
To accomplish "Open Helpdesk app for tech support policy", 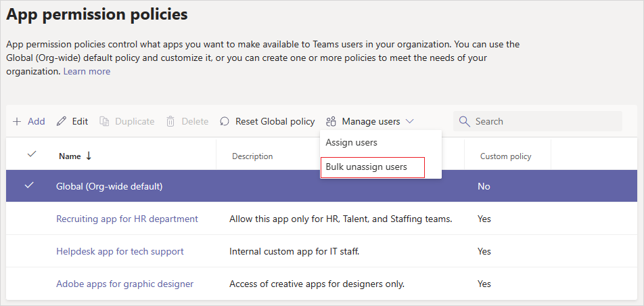I will coord(120,251).
